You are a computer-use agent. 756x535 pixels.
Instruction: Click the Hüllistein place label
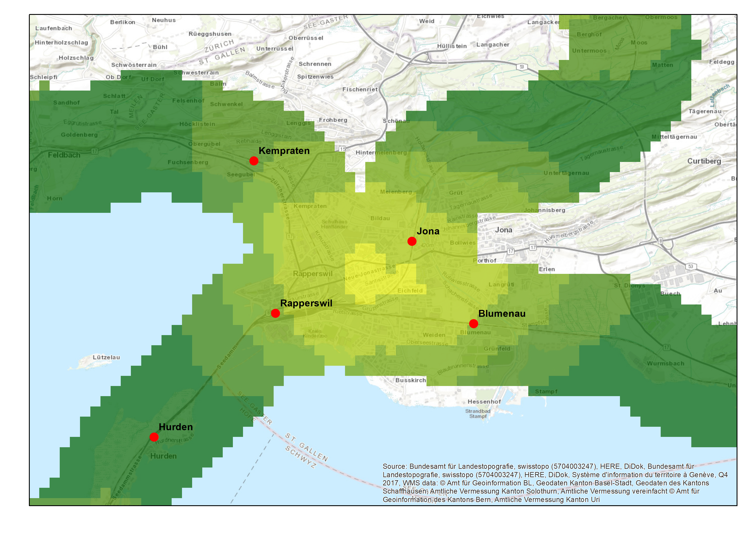click(x=452, y=46)
